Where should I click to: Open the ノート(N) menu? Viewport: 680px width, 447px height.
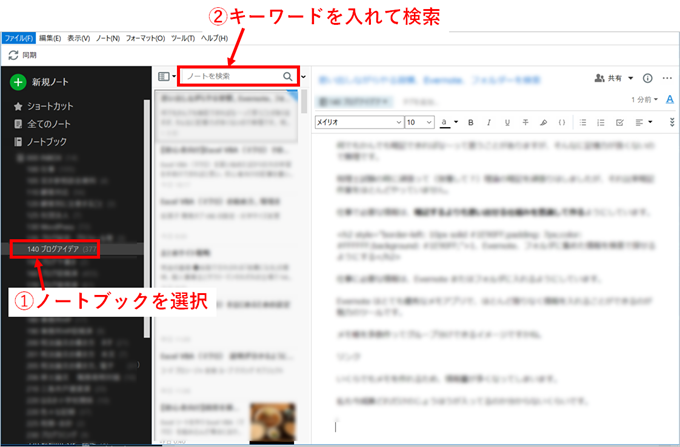tap(108, 38)
